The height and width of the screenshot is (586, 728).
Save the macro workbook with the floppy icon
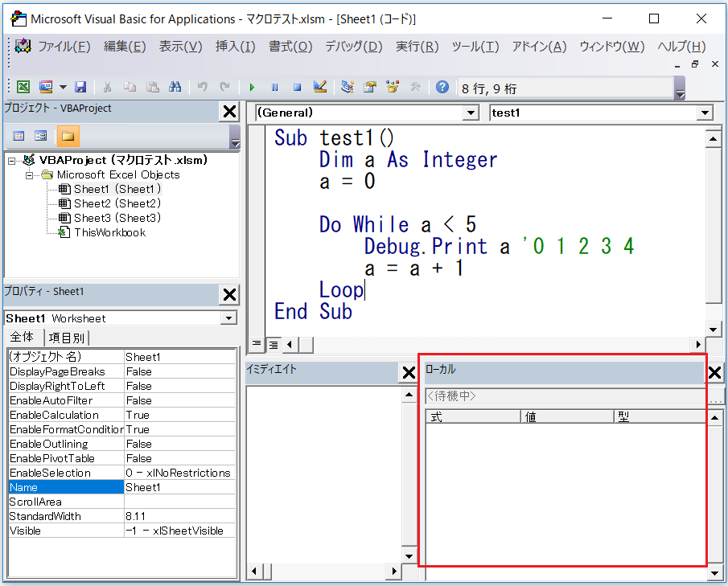(x=80, y=87)
